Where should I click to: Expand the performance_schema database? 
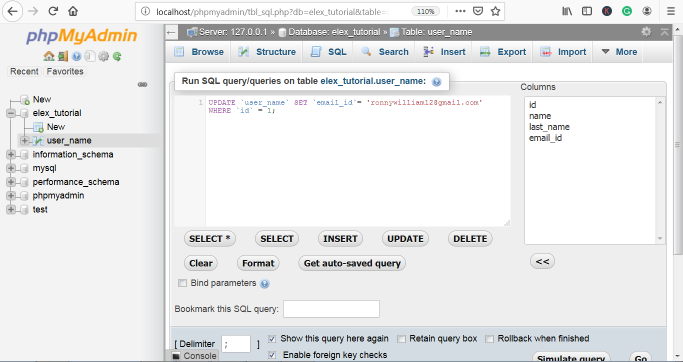coord(11,182)
